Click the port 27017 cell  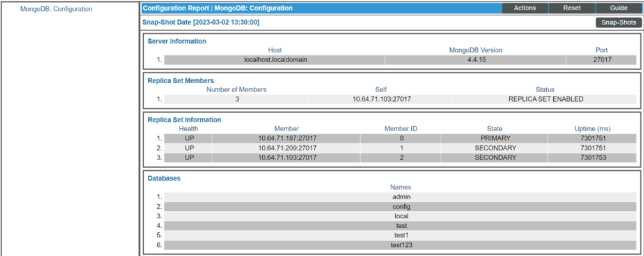tap(601, 60)
